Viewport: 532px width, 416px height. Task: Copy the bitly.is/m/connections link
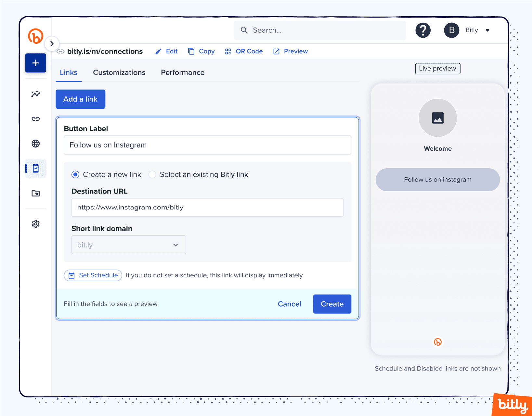click(201, 51)
